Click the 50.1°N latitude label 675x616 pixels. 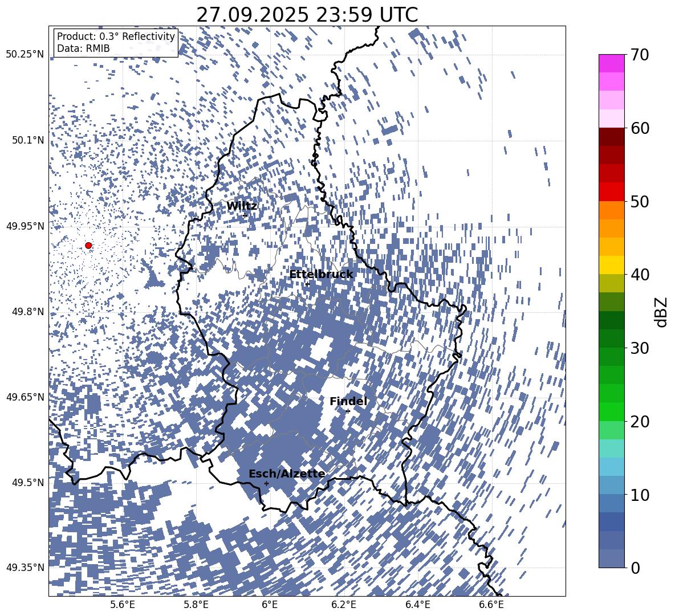pyautogui.click(x=27, y=140)
